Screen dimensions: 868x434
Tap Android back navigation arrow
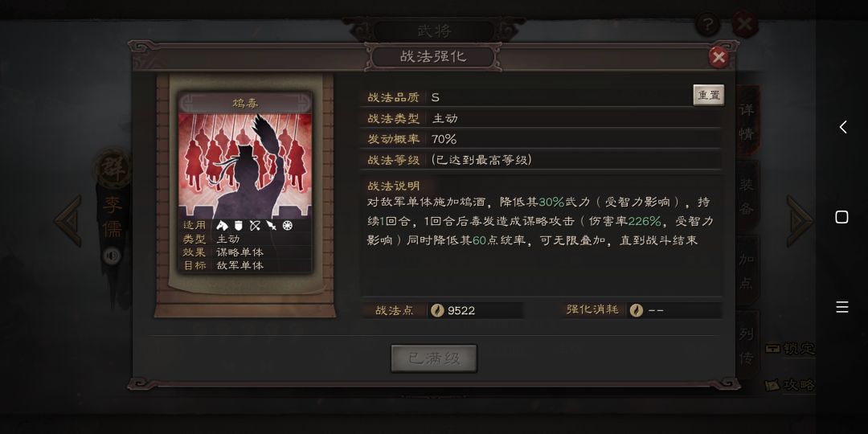842,127
